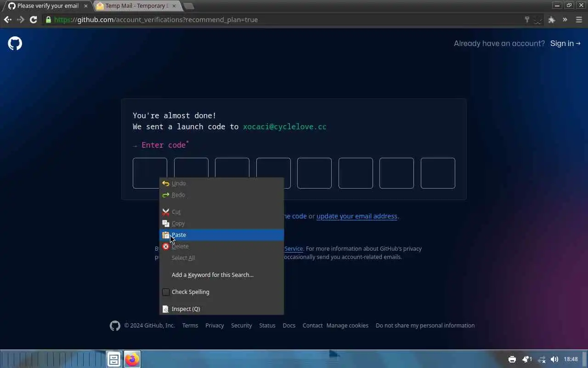Click the 'Sign in' link in the header

(x=565, y=43)
